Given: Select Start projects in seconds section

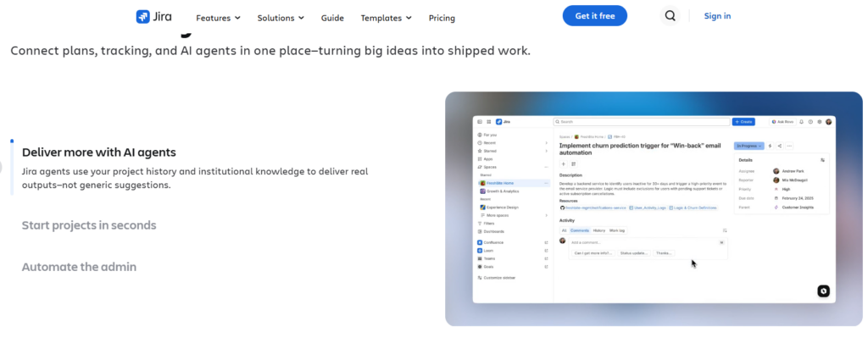Looking at the screenshot, I should 89,225.
